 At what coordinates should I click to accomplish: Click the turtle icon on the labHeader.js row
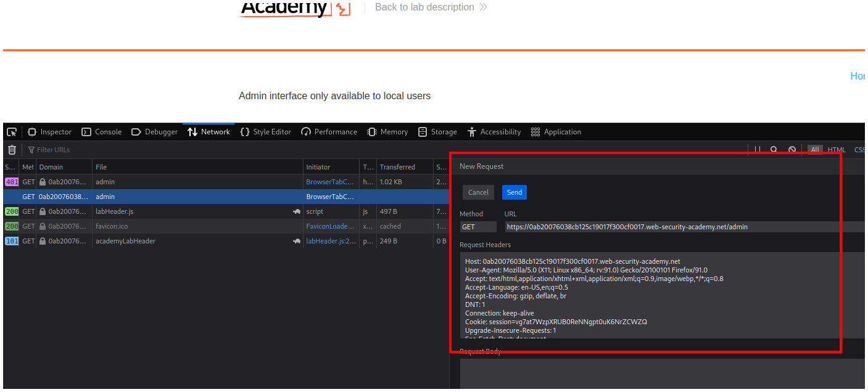[x=297, y=211]
